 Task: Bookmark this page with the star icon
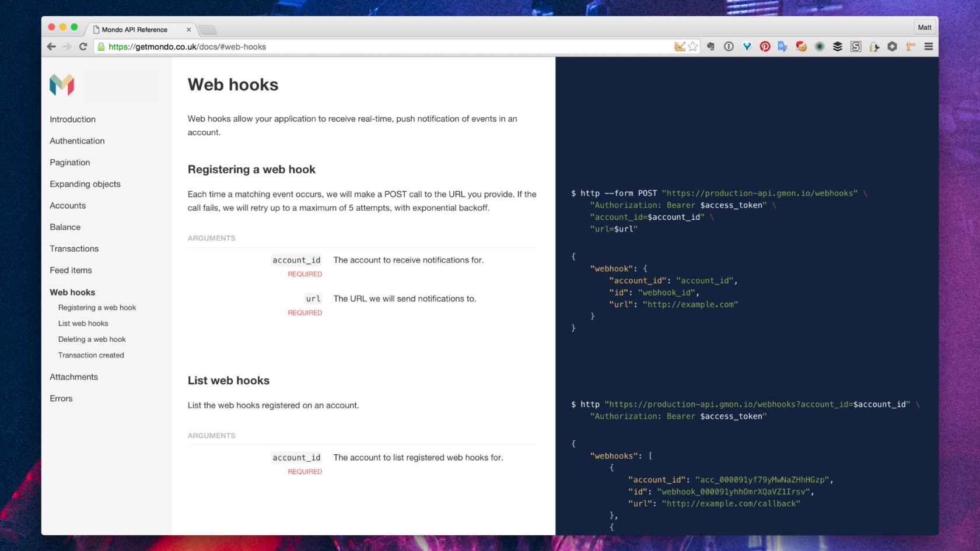pos(692,47)
